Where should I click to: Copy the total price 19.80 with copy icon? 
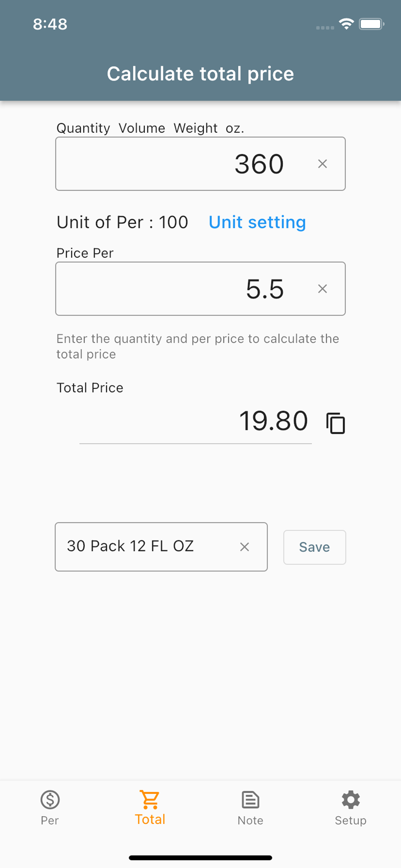point(335,423)
